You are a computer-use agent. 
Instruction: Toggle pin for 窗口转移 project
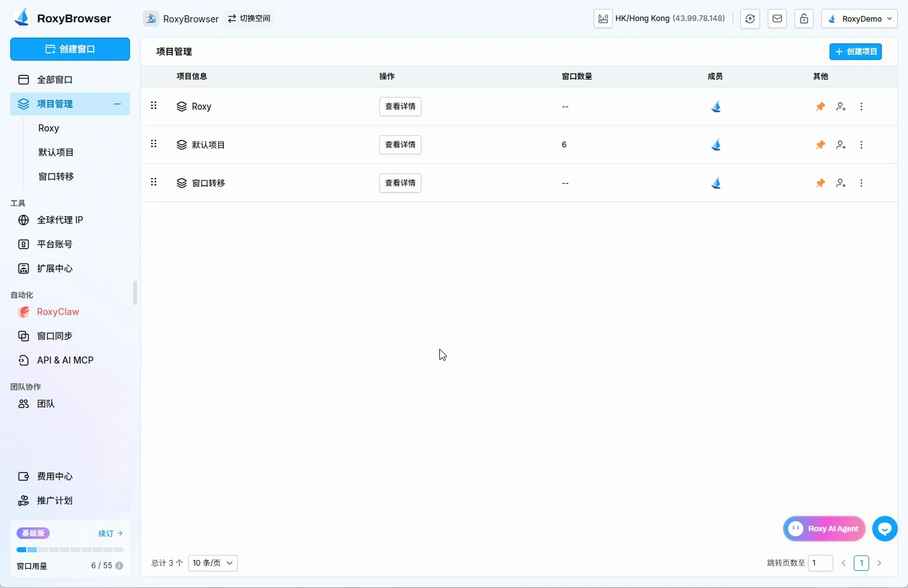click(x=821, y=183)
